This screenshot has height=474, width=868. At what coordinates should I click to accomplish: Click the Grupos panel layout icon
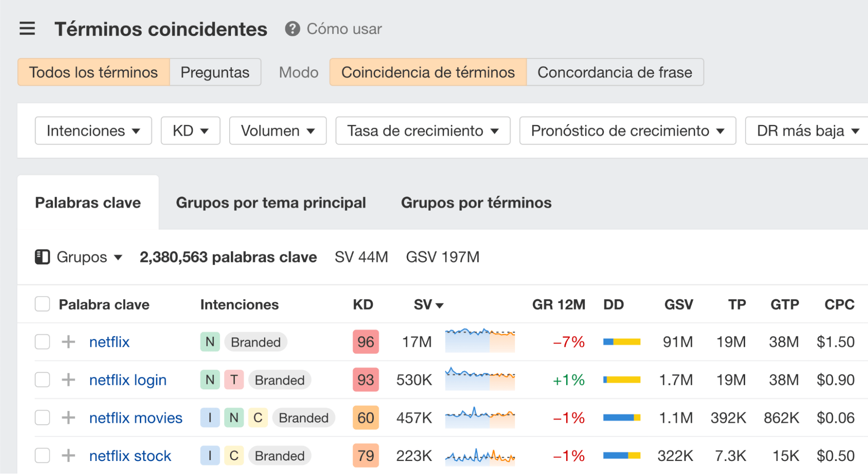coord(42,257)
